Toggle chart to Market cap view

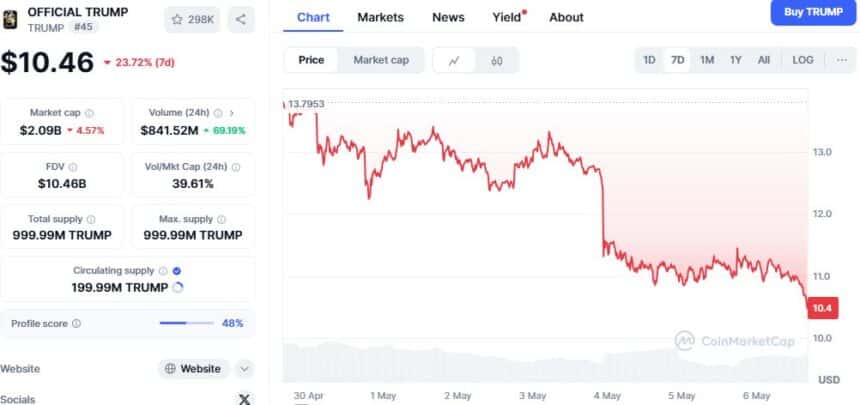(x=381, y=60)
